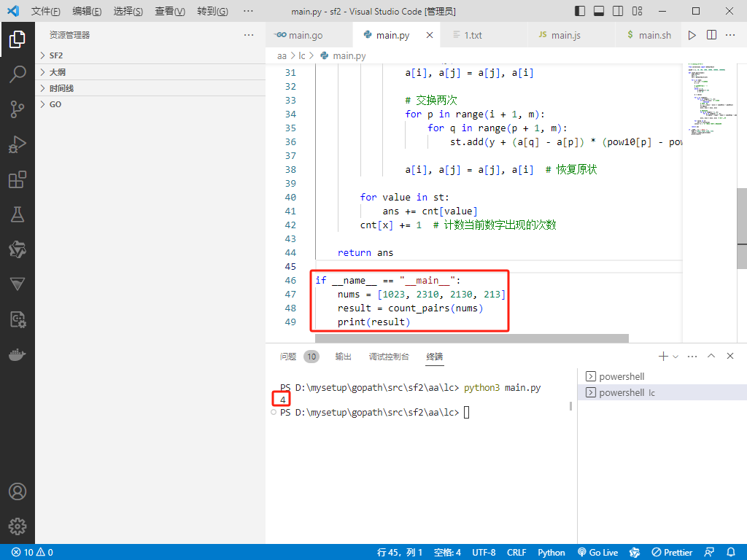
Task: Go to line via 行 45, 列 1
Action: 400,553
